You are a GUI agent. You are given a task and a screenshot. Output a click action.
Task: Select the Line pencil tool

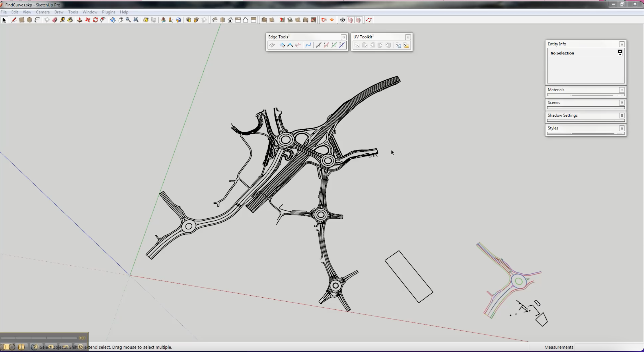(x=14, y=20)
